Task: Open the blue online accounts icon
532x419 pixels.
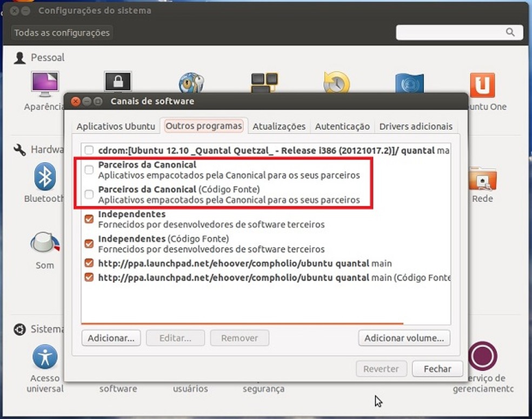Action: 409,83
